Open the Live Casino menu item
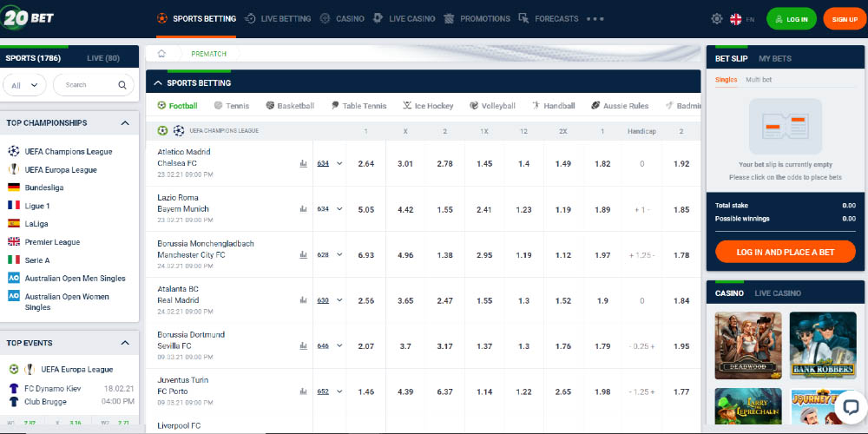868x434 pixels. (x=404, y=18)
